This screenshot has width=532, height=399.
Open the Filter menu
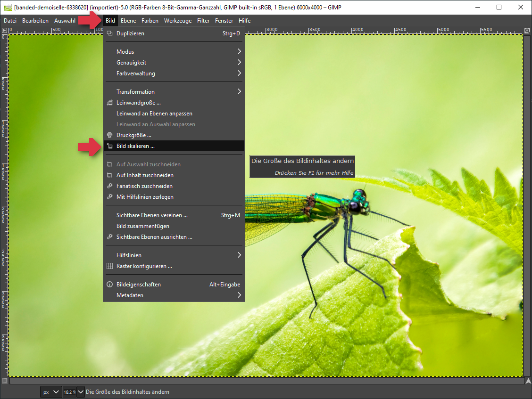coord(203,21)
